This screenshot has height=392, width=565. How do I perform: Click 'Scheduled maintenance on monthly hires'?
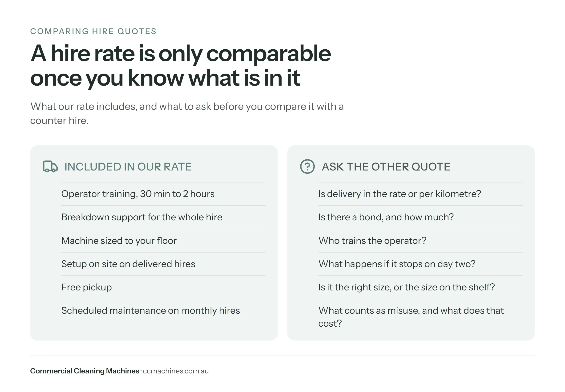150,311
